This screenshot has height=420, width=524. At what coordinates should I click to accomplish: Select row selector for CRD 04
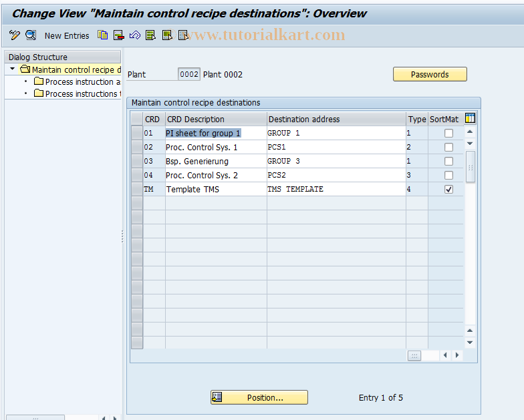point(137,175)
